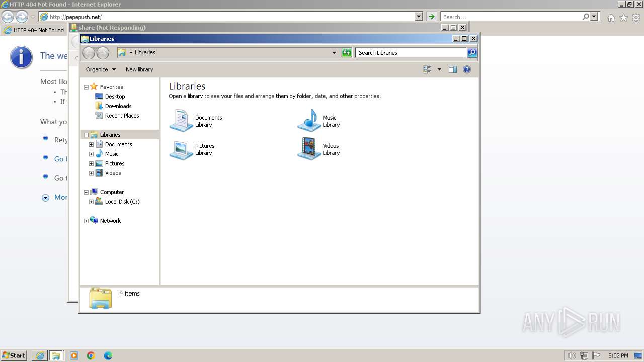644x362 pixels.
Task: Expand the Local Disk (C:) node
Action: pos(91,202)
